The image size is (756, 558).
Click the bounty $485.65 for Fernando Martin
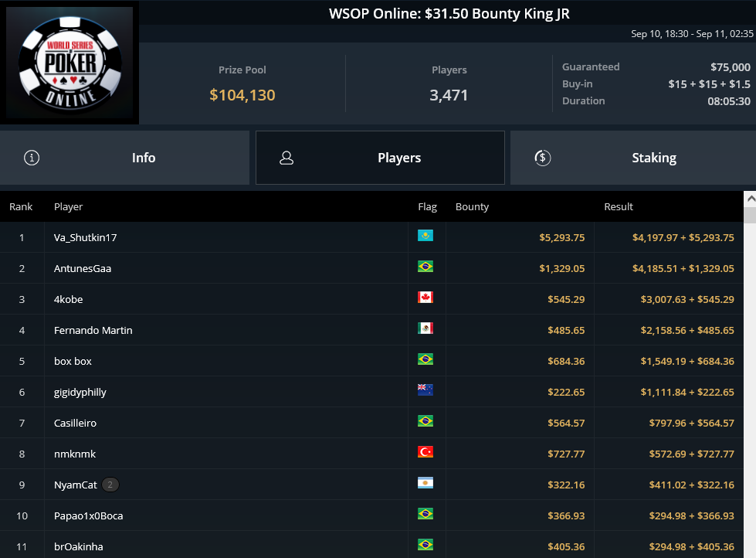click(x=566, y=330)
